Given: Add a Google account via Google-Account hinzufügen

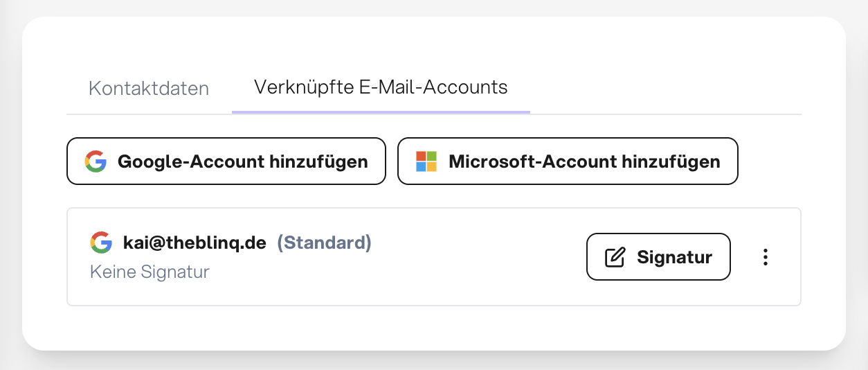Looking at the screenshot, I should point(226,161).
